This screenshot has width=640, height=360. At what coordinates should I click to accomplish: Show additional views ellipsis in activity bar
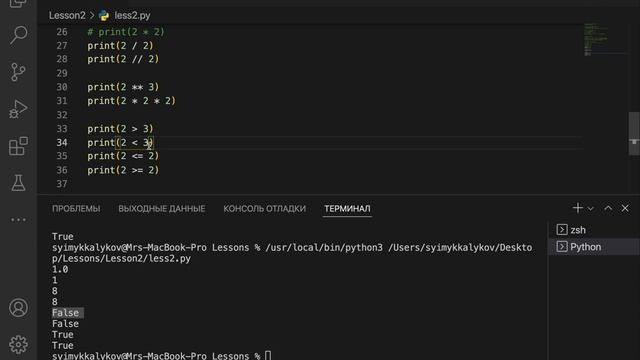18,220
